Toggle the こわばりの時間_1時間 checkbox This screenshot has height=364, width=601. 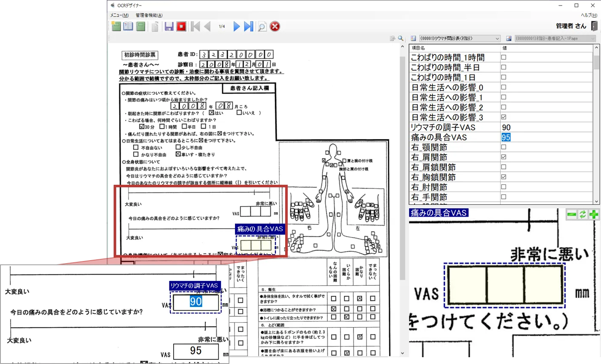504,57
